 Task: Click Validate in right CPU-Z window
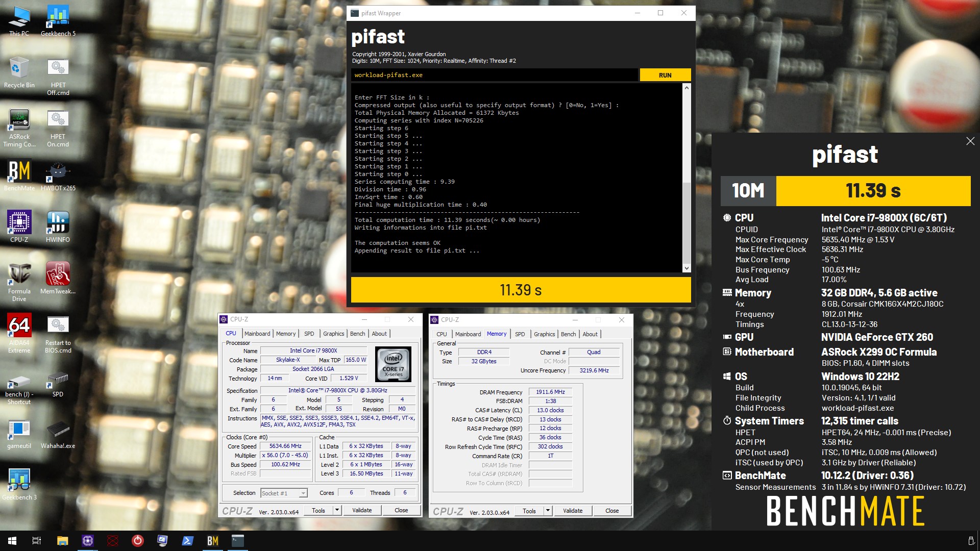(573, 511)
